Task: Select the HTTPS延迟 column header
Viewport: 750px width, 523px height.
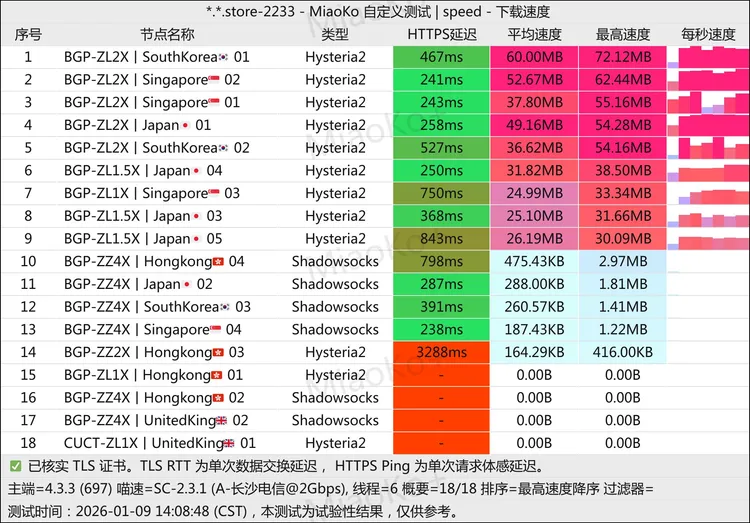Action: pos(441,35)
